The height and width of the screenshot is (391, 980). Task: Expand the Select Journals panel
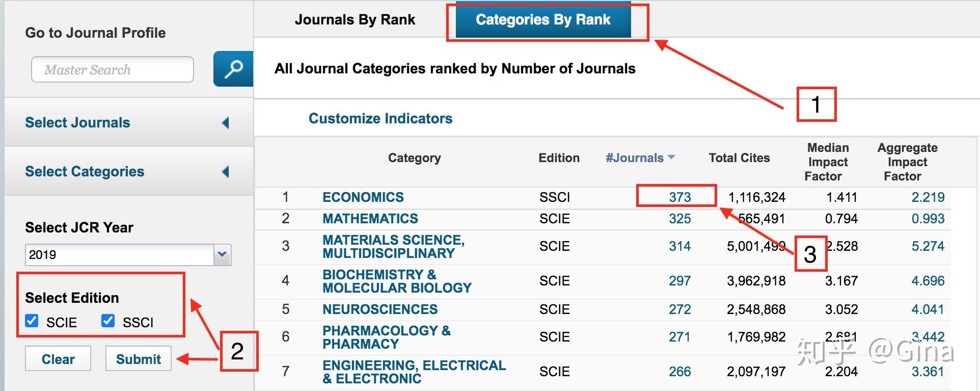225,123
